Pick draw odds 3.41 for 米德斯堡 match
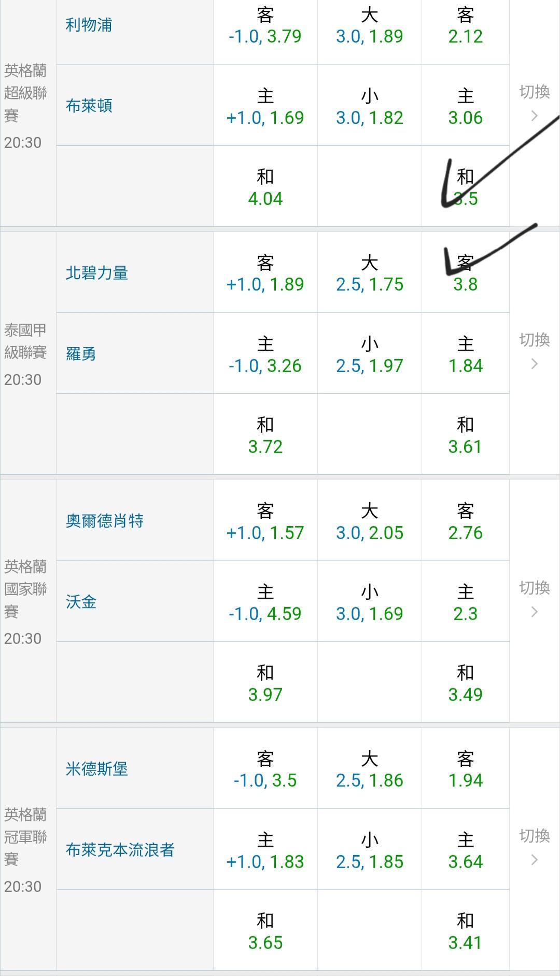Image resolution: width=560 pixels, height=976 pixels. click(465, 932)
